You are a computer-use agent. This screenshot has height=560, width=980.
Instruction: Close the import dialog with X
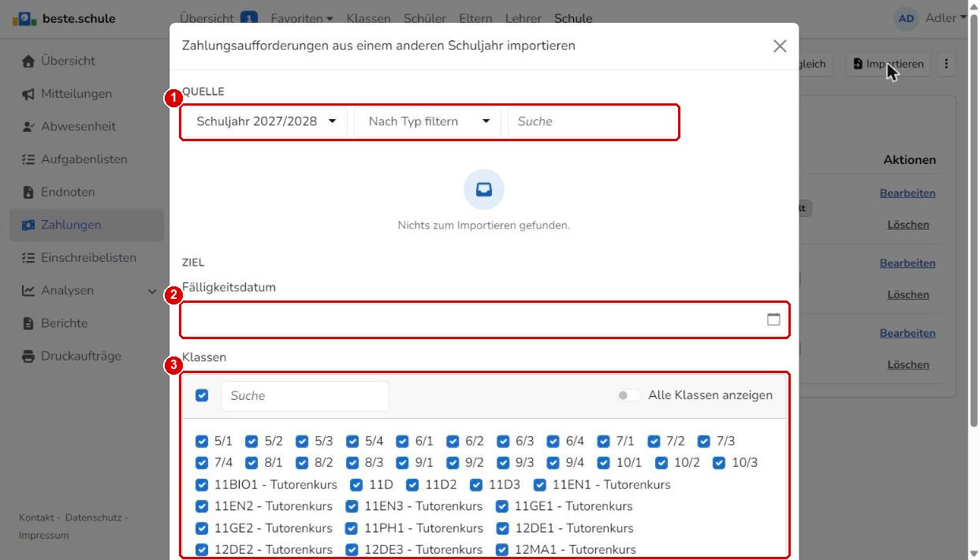click(x=780, y=46)
